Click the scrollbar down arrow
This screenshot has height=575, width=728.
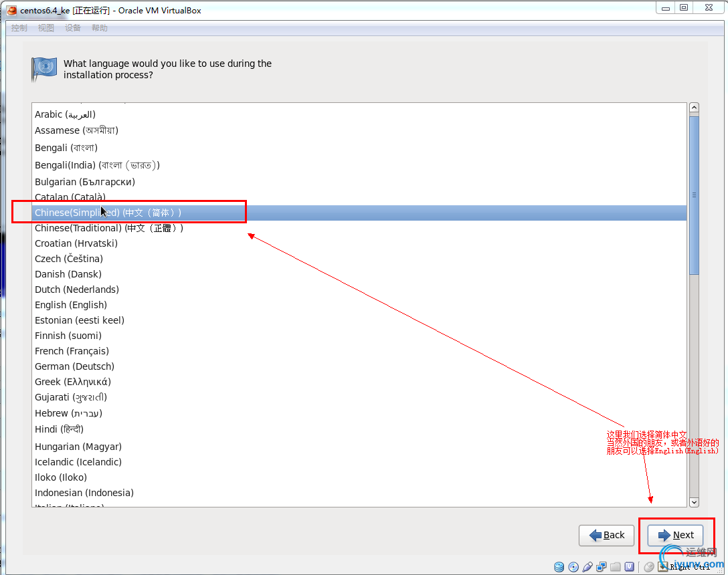(x=694, y=502)
